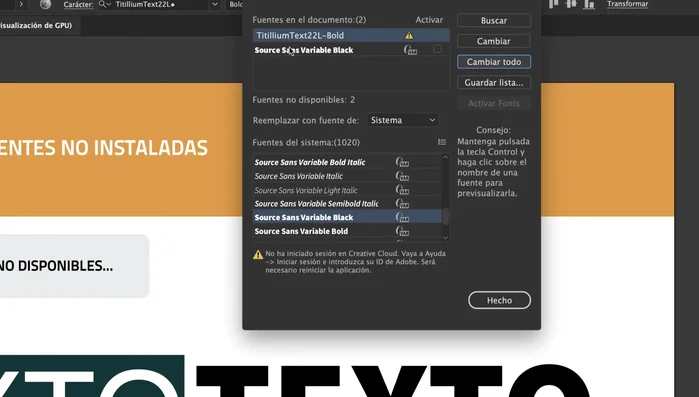The image size is (699, 397).
Task: Click the middle alignment icon in control bar
Action: pyautogui.click(x=571, y=4)
